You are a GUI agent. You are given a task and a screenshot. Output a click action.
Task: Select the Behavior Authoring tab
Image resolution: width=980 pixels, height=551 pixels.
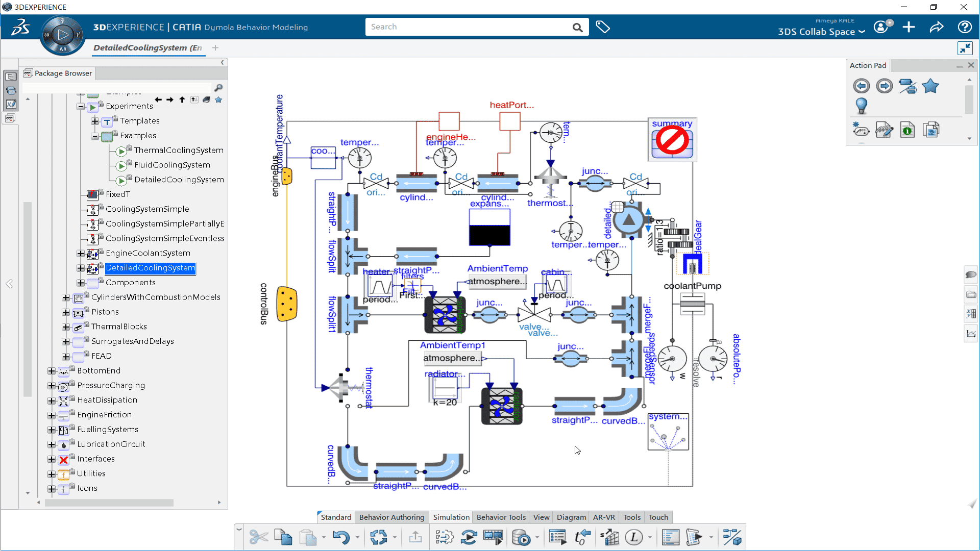click(x=390, y=517)
